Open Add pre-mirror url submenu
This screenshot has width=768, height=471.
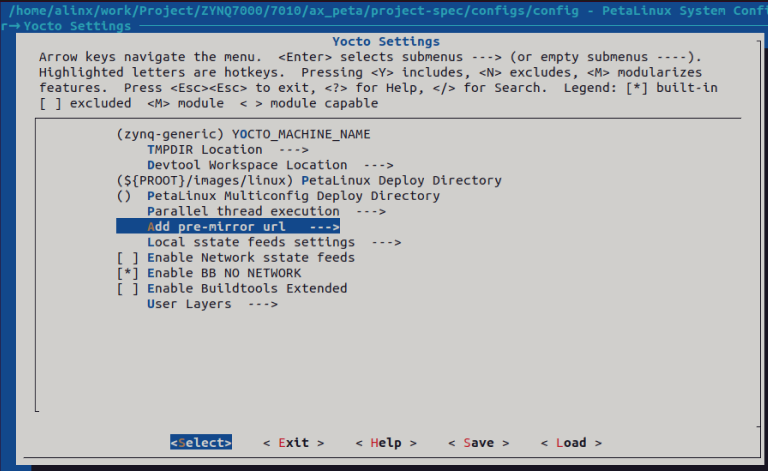point(228,226)
